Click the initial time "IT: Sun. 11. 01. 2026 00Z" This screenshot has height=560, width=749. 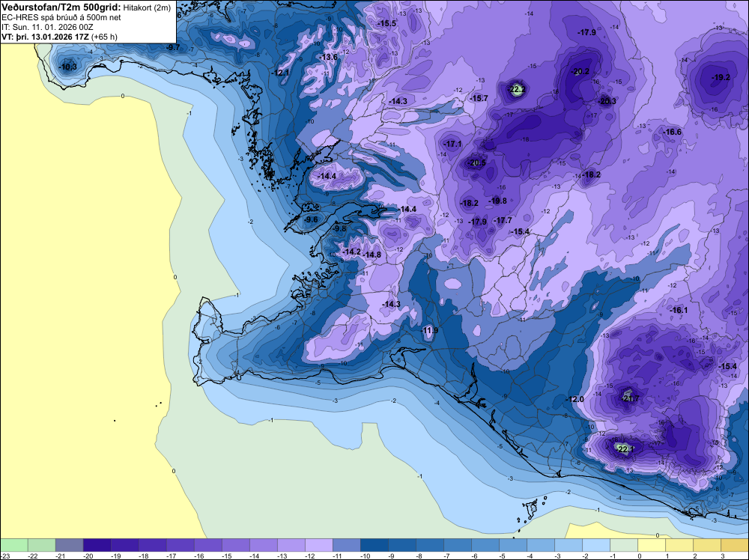(x=47, y=27)
